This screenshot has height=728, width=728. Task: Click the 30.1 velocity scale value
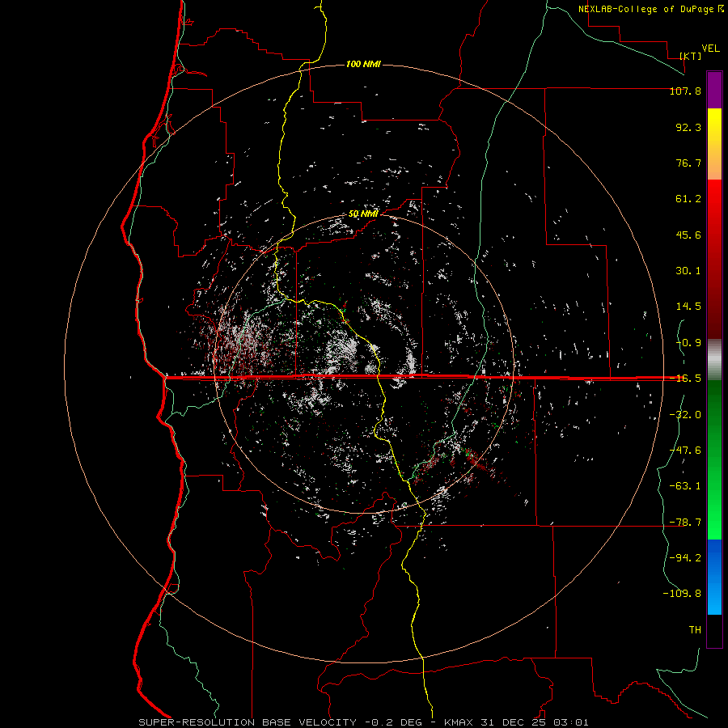coord(688,271)
